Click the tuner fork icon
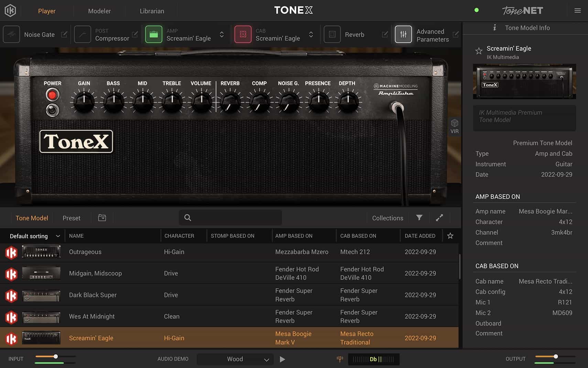The width and height of the screenshot is (588, 368). click(340, 359)
